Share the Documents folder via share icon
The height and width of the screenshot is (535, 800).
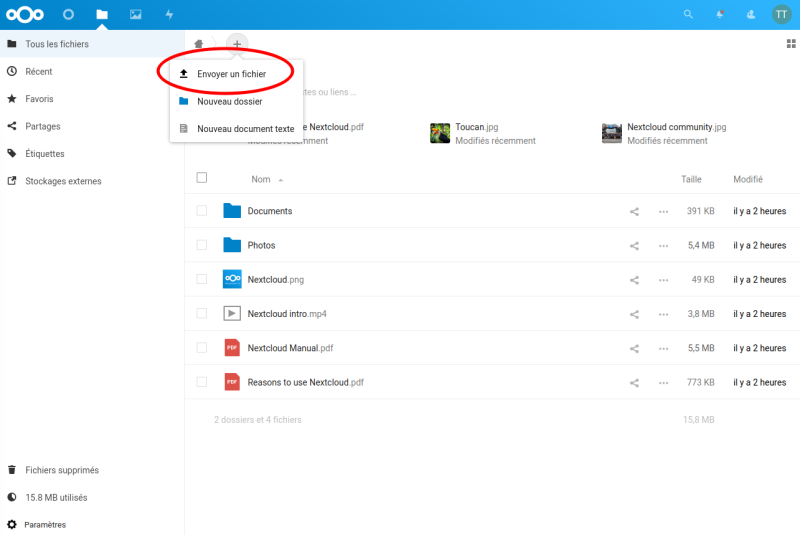(634, 211)
